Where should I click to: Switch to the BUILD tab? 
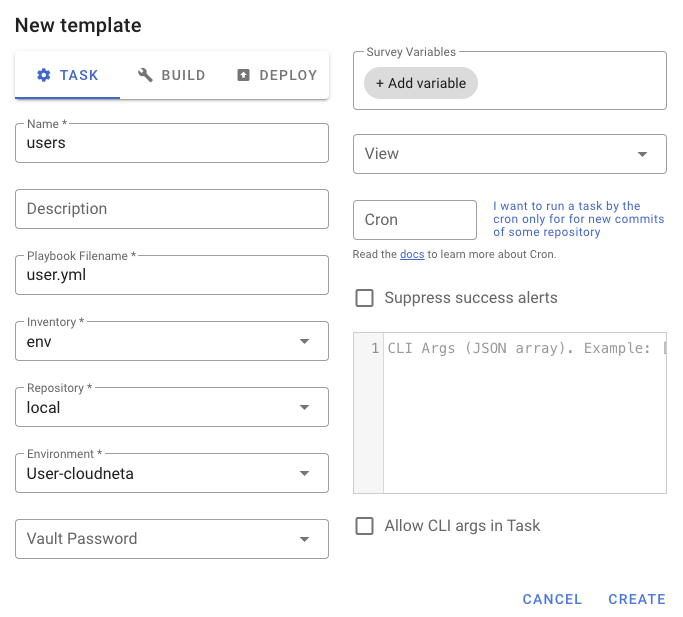coord(172,75)
